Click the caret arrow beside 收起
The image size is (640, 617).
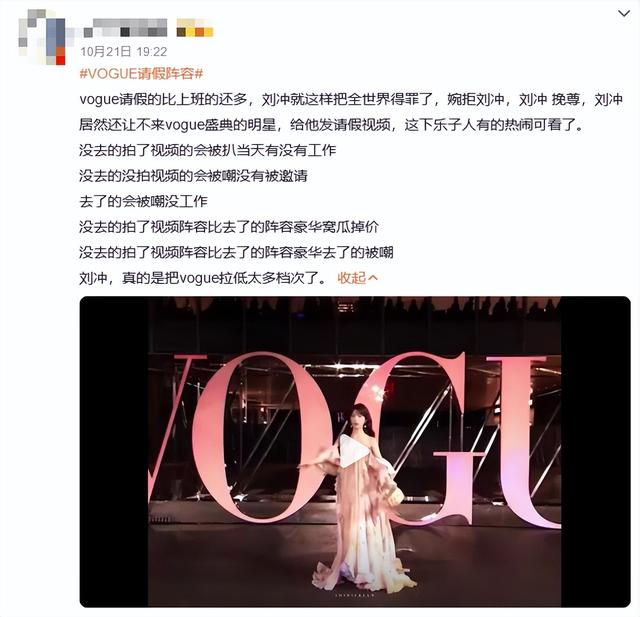coord(373,278)
